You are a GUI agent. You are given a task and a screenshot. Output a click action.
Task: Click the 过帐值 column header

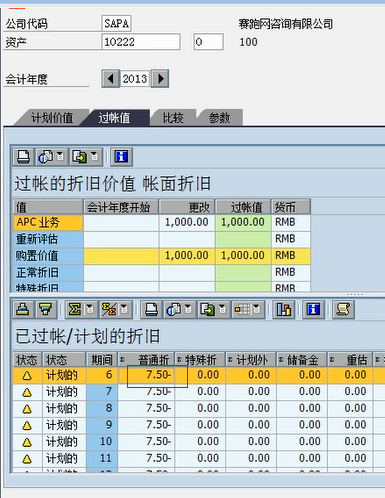(x=243, y=207)
